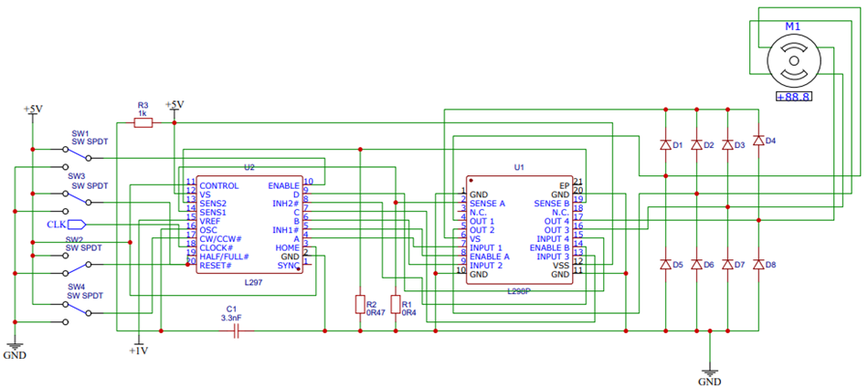
Task: Click the INH1# pin label
Action: pos(286,230)
